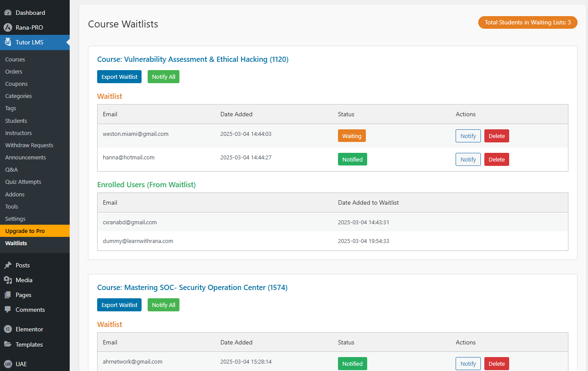Select the Upgrade to Pro item

tap(25, 231)
